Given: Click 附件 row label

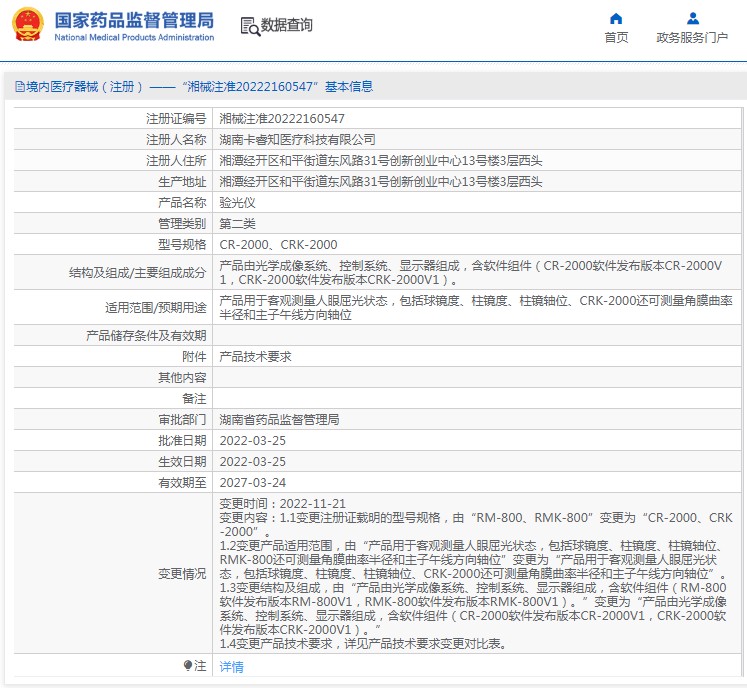Looking at the screenshot, I should click(194, 356).
